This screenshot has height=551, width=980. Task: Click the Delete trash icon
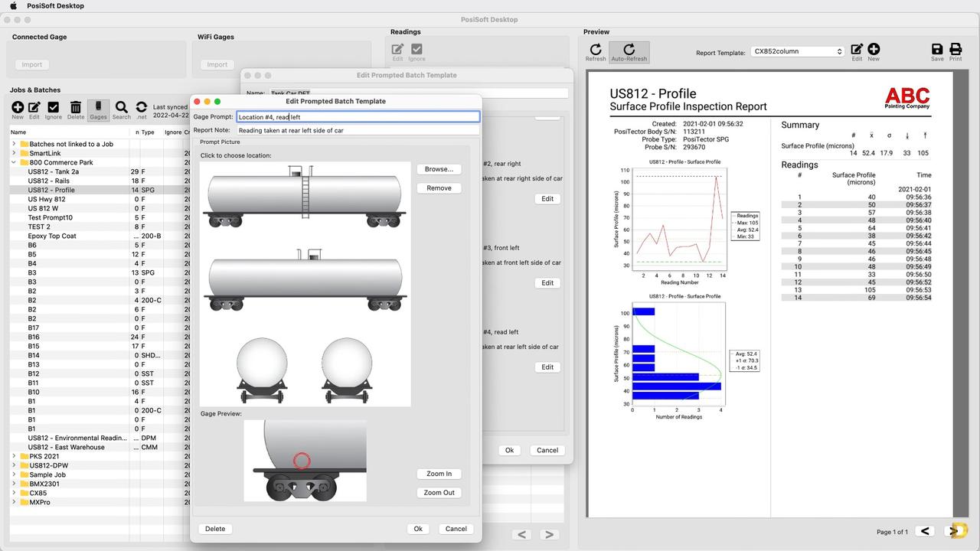(x=75, y=108)
